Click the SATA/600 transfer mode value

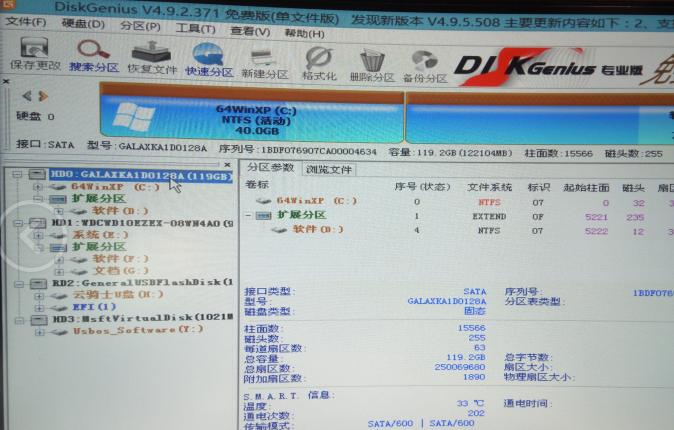pyautogui.click(x=421, y=423)
